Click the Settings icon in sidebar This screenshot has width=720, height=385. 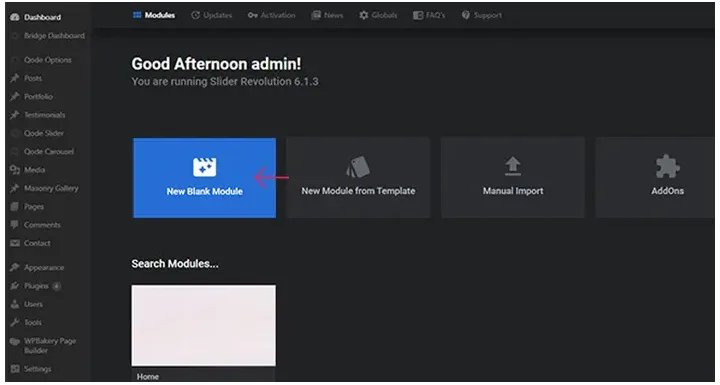[15, 369]
